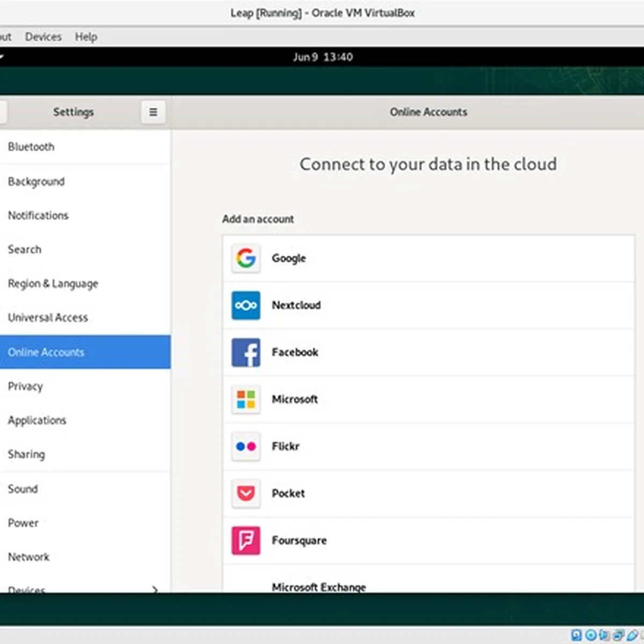Click the Foursquare logo icon

coord(246,540)
